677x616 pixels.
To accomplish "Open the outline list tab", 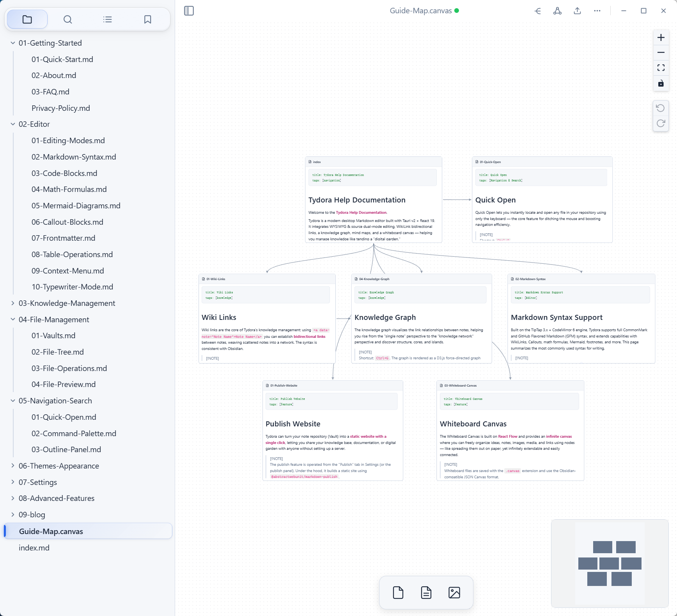I will (x=108, y=20).
